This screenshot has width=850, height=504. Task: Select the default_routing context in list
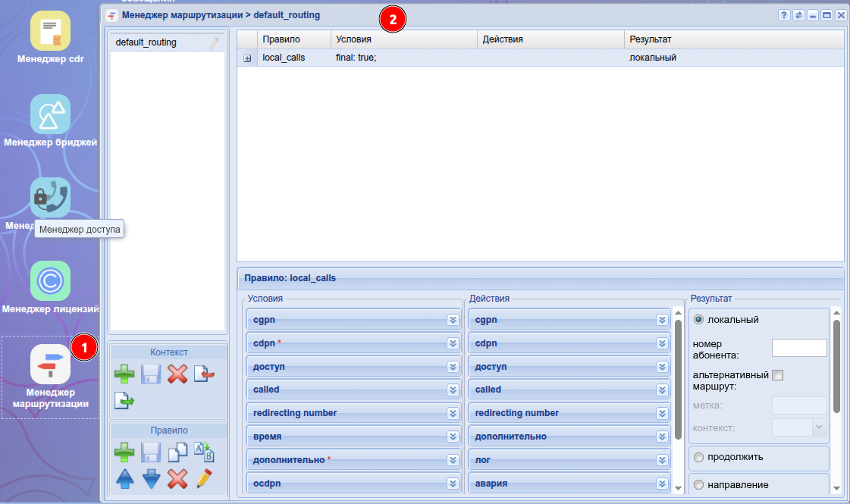[168, 42]
